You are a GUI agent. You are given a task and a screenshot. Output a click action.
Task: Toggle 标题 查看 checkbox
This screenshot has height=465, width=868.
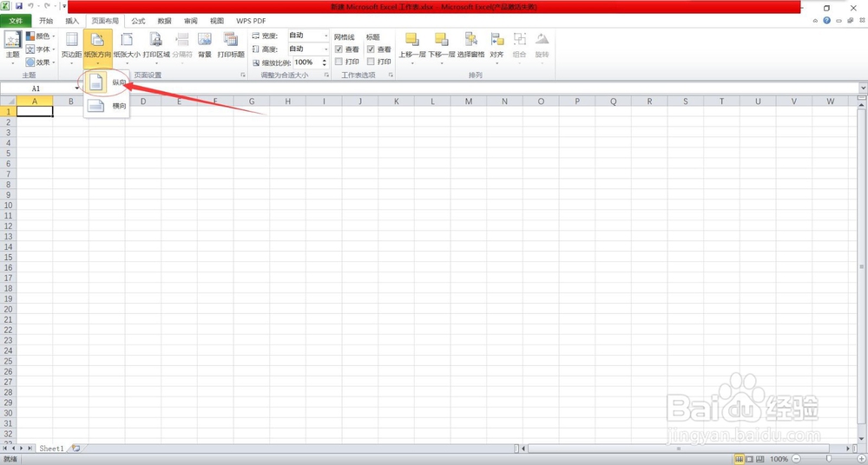[x=371, y=49]
